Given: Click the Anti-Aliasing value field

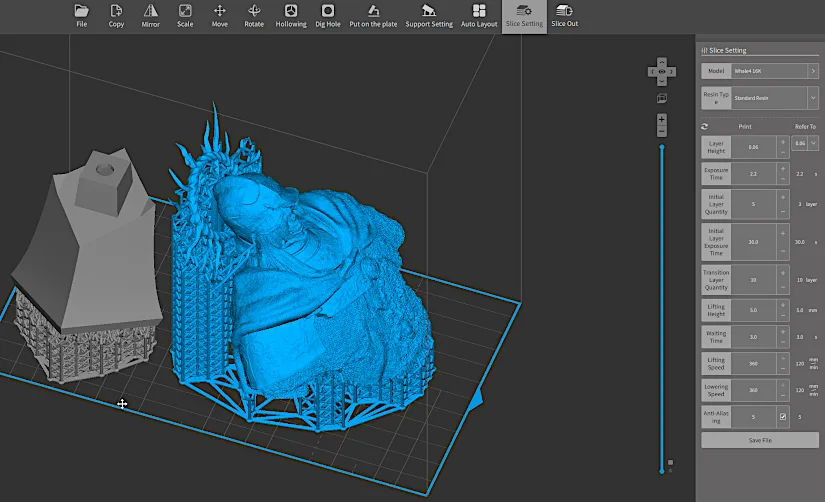Looking at the screenshot, I should 753,417.
